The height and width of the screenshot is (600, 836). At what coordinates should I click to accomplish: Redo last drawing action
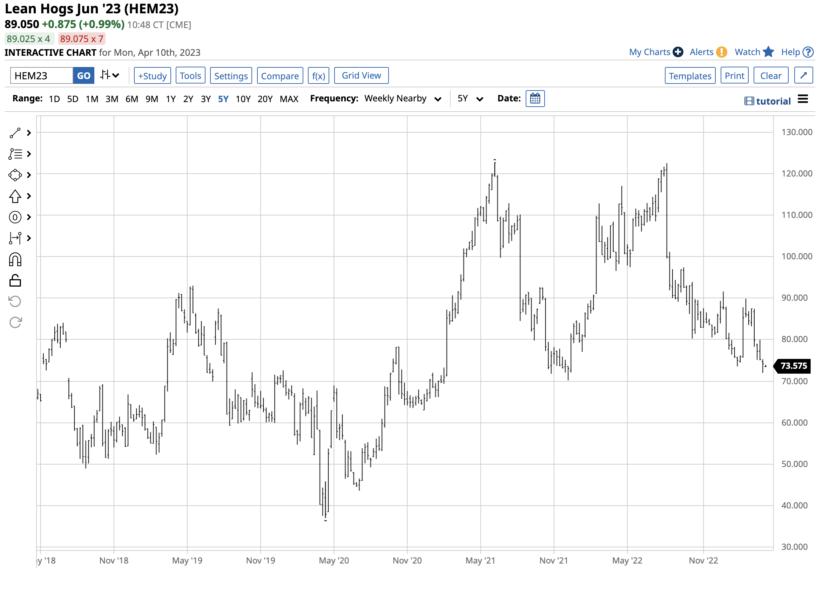click(x=15, y=322)
